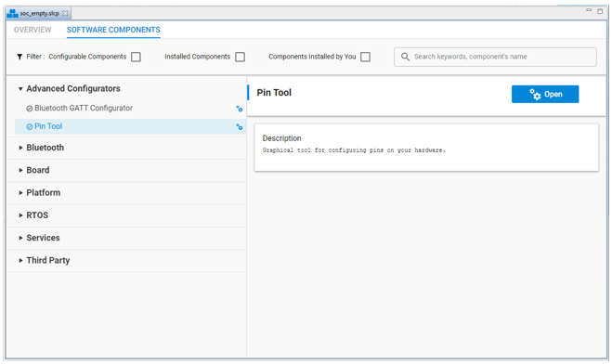Check the Components Installed by You box
The width and height of the screenshot is (612, 364).
point(365,57)
